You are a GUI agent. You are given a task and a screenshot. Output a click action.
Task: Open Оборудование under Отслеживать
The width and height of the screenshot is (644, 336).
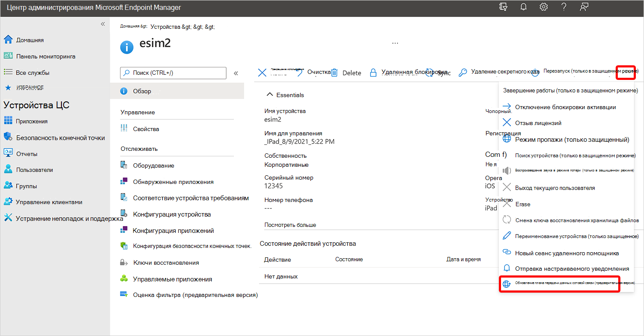click(154, 165)
